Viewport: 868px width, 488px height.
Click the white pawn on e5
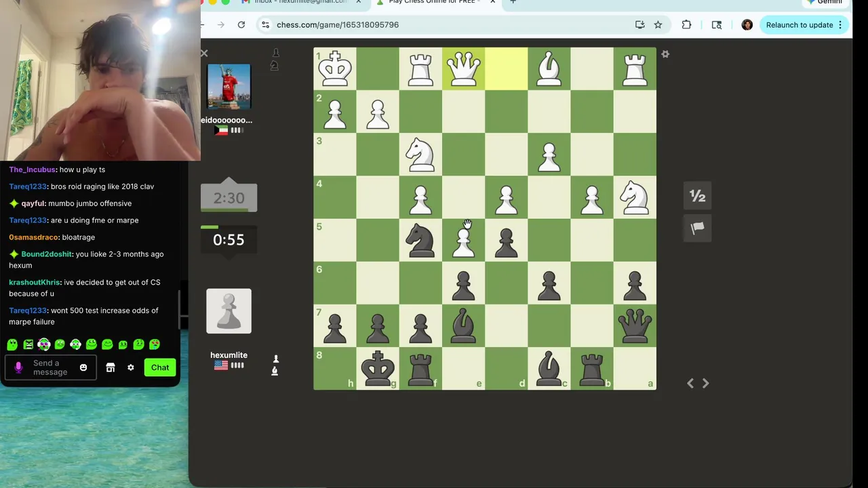click(463, 240)
